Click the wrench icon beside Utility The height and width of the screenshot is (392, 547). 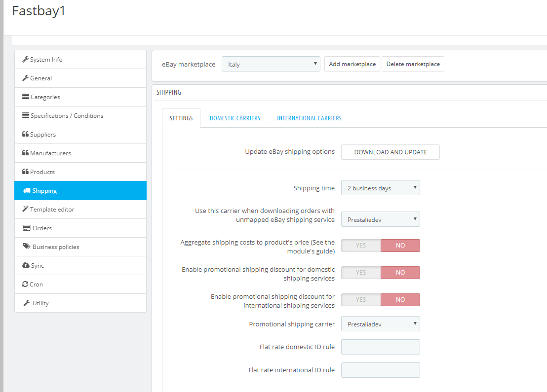click(x=27, y=303)
